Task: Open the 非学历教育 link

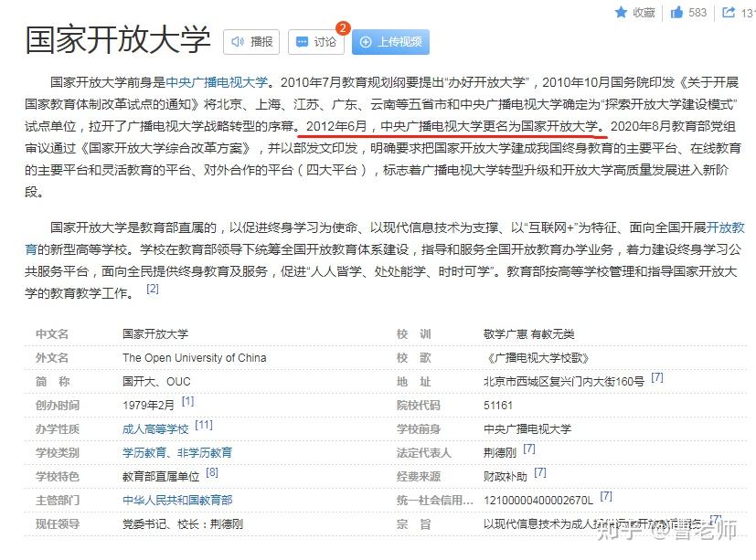Action: (205, 452)
